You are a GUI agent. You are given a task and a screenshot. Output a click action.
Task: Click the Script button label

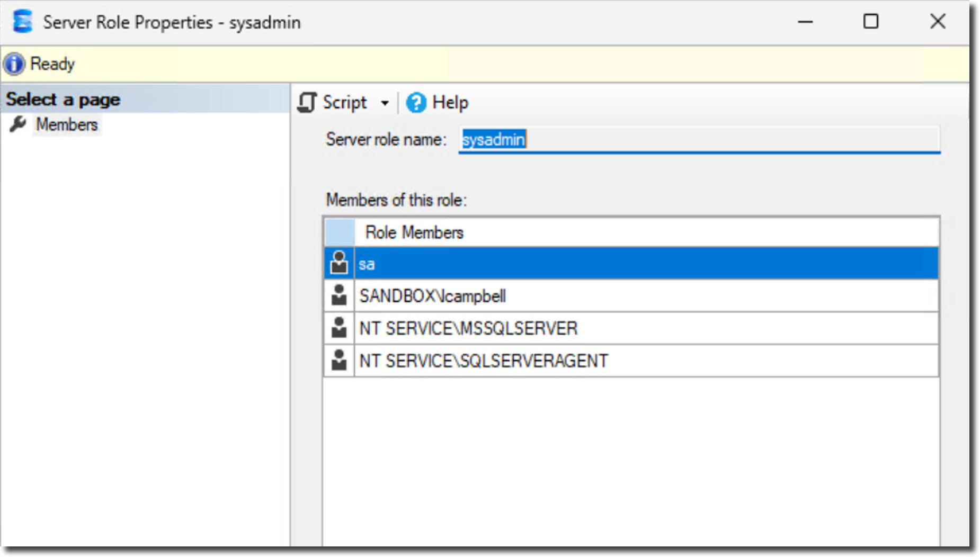344,102
